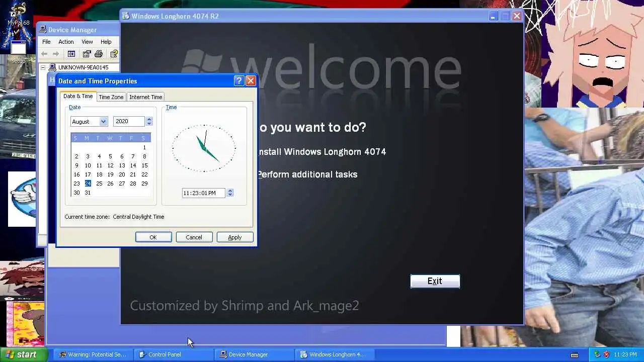
Task: Select day 15 in the calendar
Action: pos(144,165)
